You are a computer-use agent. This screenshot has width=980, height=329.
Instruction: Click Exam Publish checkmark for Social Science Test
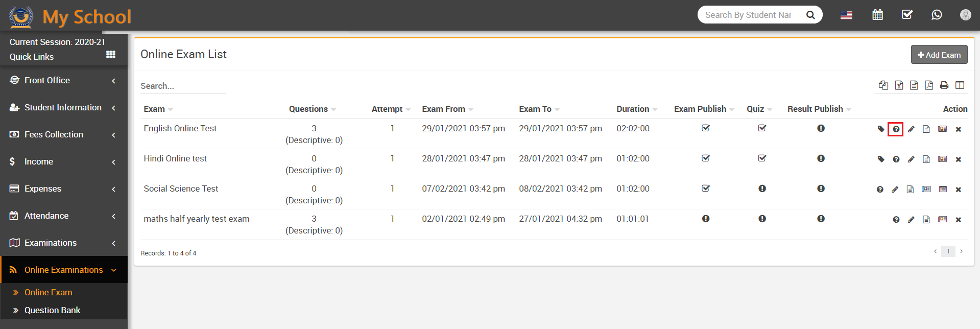(706, 189)
